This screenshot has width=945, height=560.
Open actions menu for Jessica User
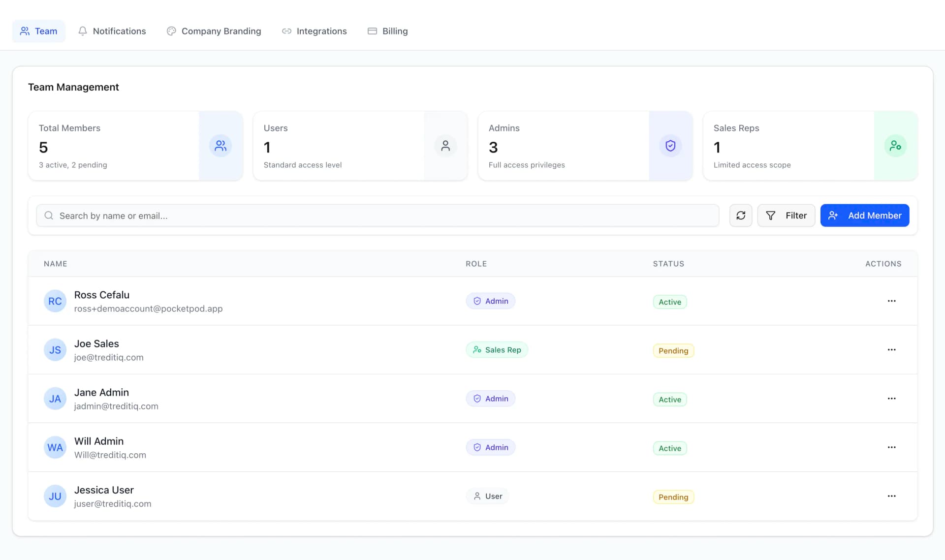click(x=892, y=496)
